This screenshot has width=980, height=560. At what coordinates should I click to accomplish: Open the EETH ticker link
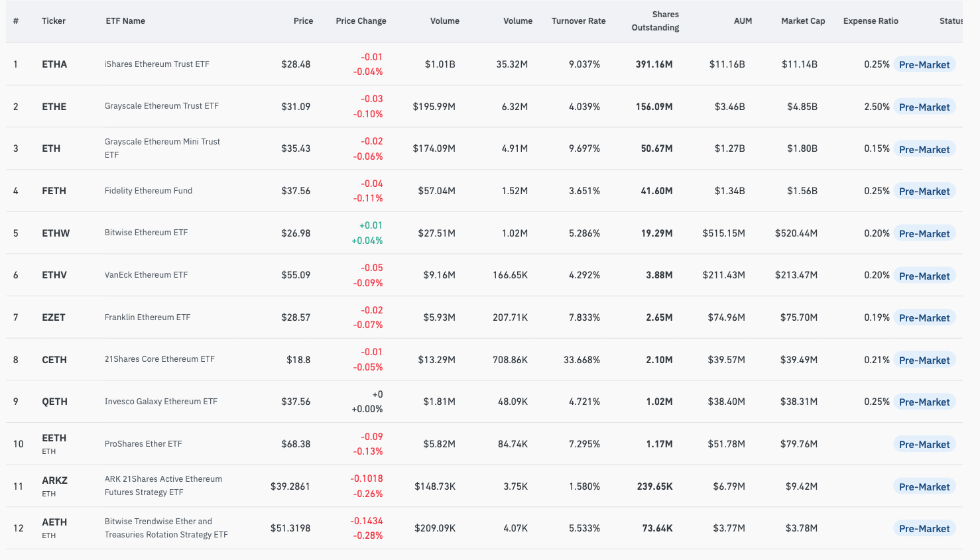54,438
